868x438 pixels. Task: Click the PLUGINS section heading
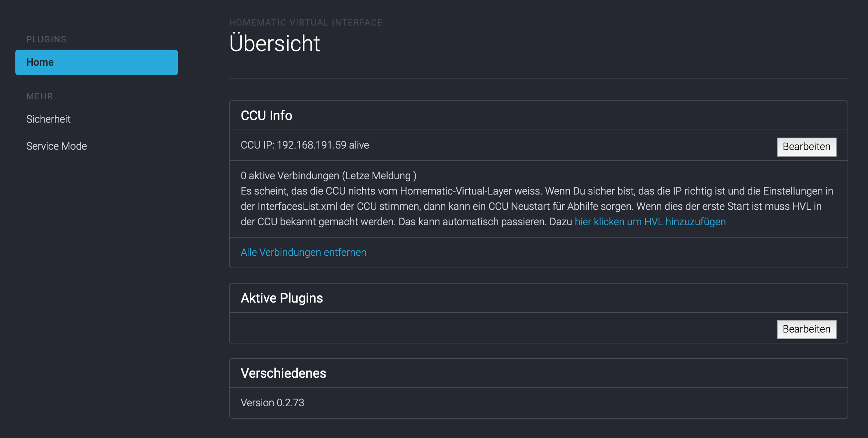point(46,39)
